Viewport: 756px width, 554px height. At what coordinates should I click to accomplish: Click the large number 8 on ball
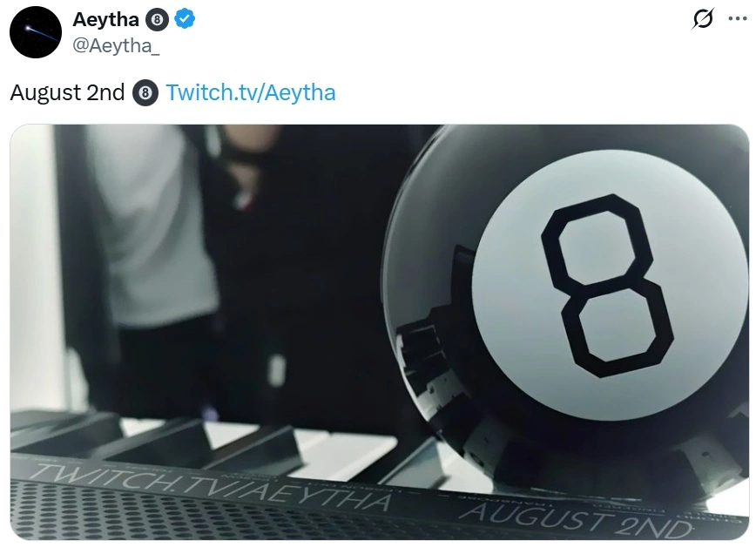pyautogui.click(x=606, y=286)
